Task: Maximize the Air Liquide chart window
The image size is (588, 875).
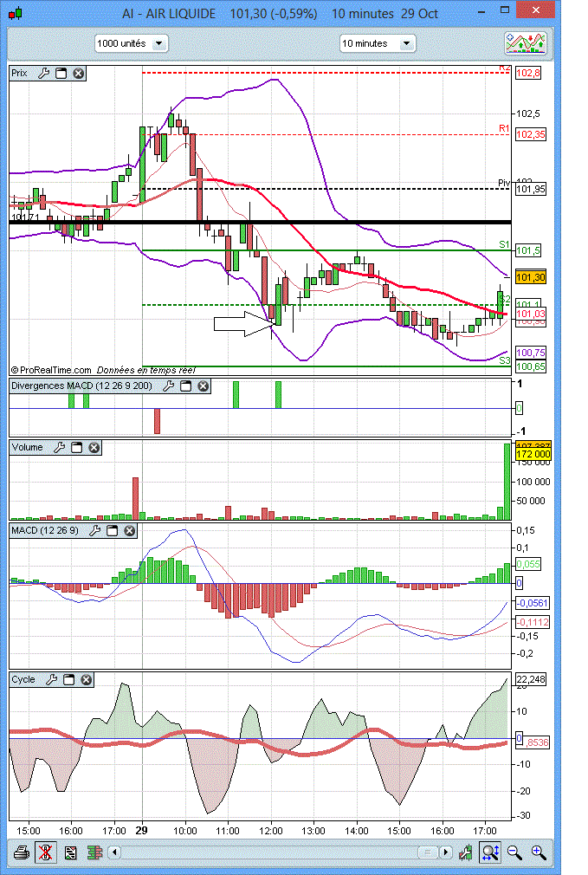Action: 505,10
